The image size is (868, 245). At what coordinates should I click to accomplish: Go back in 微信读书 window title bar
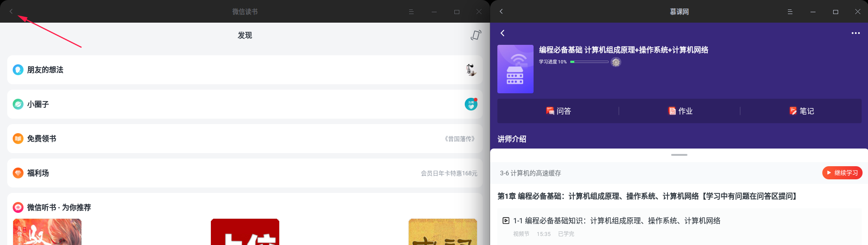(11, 11)
